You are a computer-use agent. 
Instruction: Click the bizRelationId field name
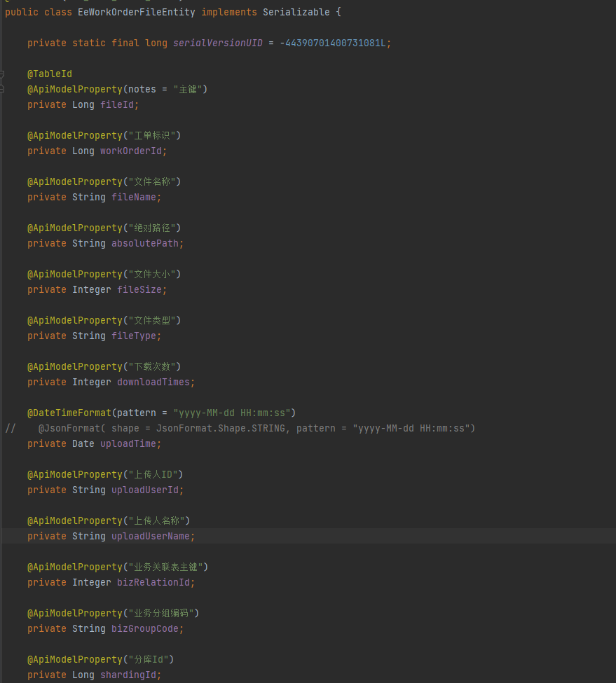coord(153,582)
